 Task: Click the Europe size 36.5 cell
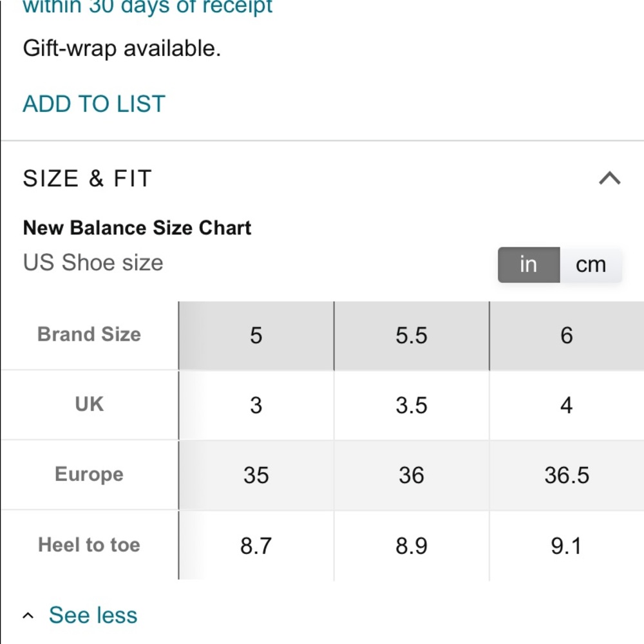(x=567, y=475)
